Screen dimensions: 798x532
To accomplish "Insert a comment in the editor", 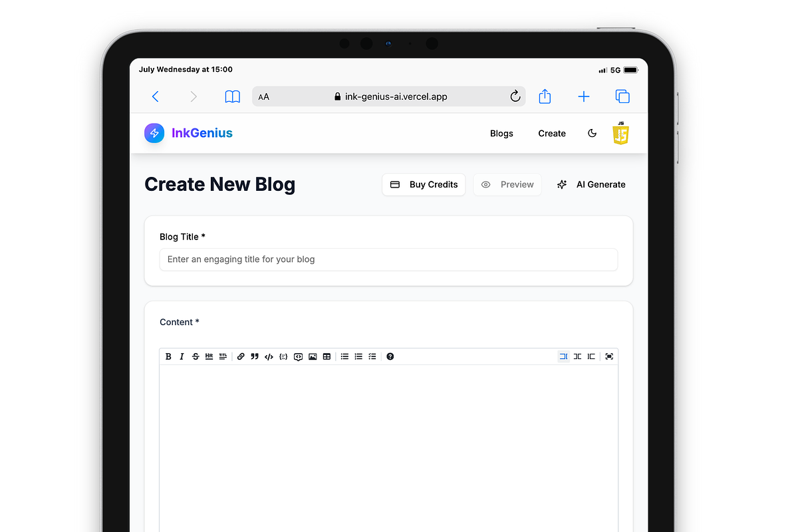I will tap(298, 356).
